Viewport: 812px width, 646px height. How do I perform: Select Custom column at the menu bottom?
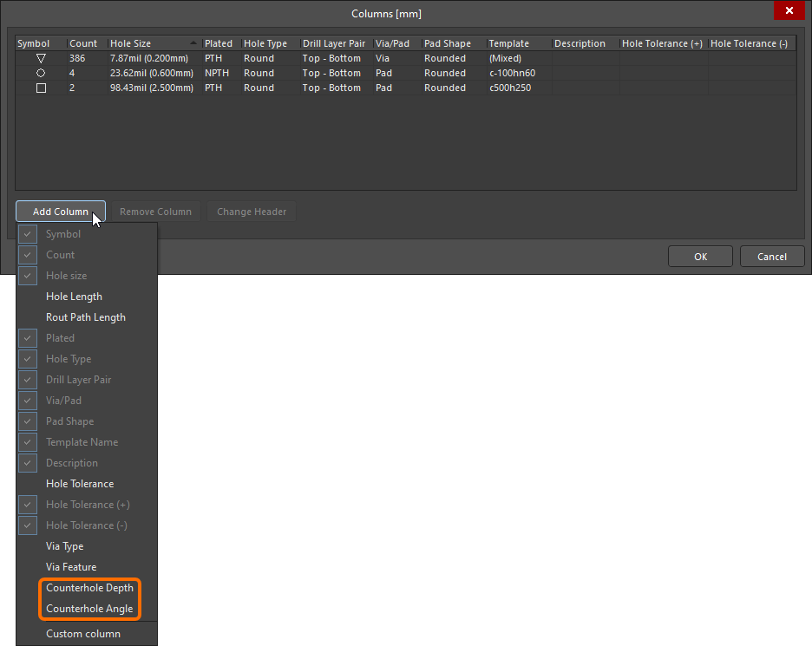click(x=83, y=634)
